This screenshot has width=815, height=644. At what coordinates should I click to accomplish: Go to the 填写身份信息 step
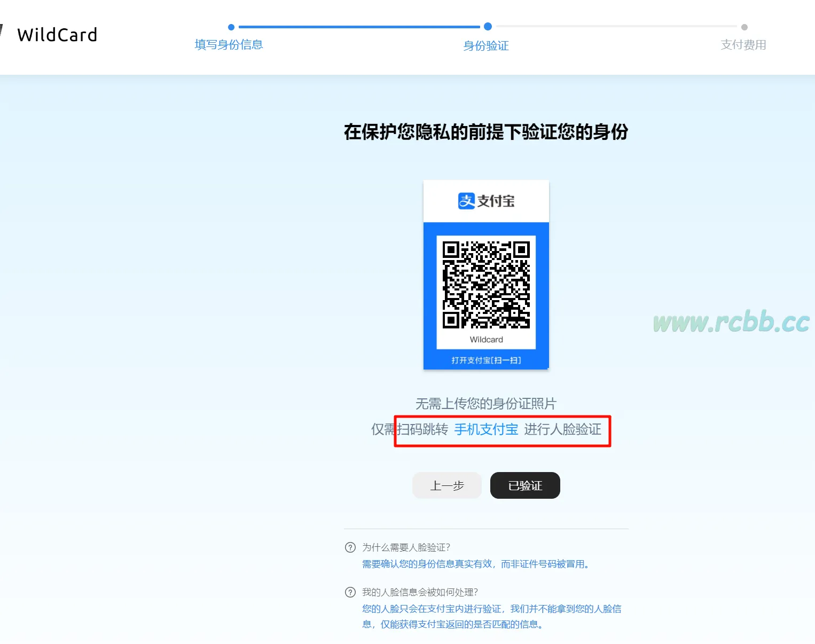point(229,44)
